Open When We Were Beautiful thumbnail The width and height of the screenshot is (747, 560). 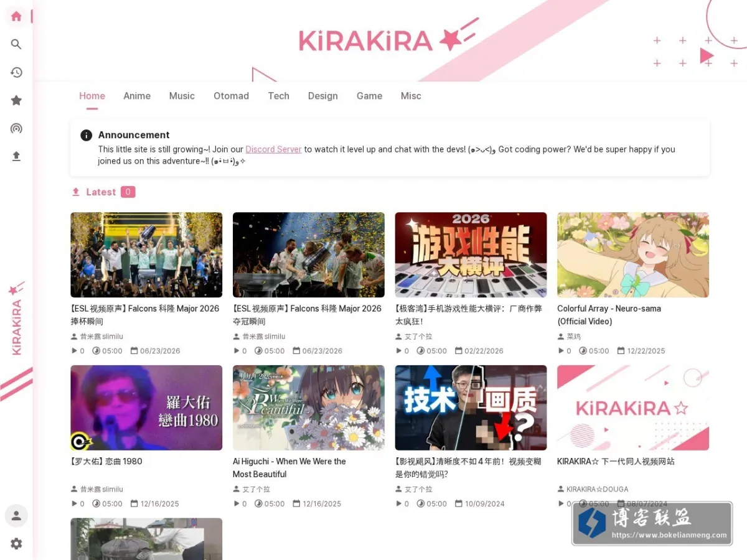(309, 408)
